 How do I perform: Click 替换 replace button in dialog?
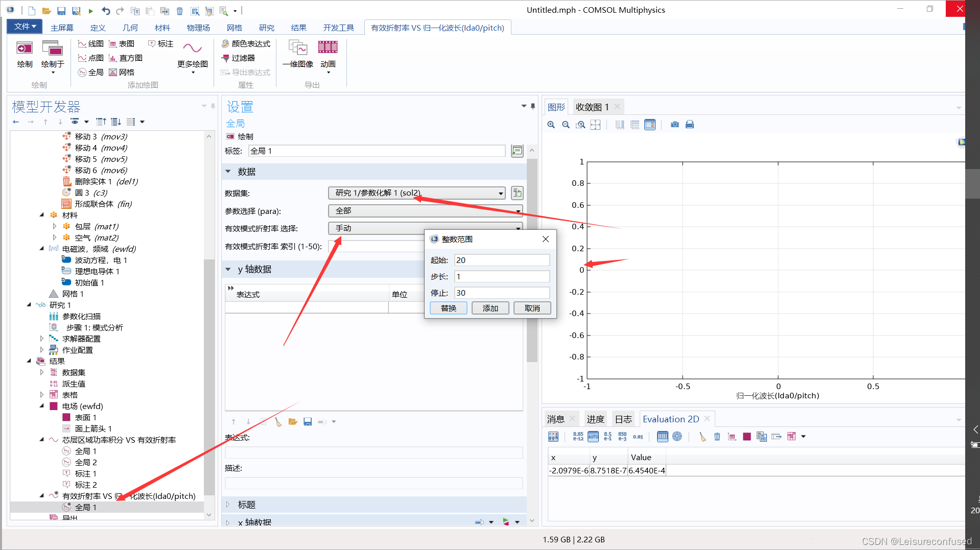pyautogui.click(x=449, y=308)
